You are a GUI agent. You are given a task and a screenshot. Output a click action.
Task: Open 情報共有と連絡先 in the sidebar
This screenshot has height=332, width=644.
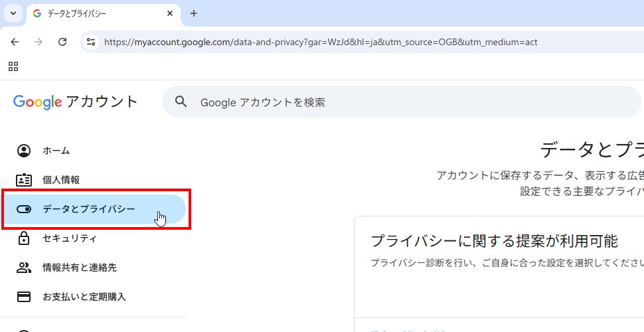point(94,268)
